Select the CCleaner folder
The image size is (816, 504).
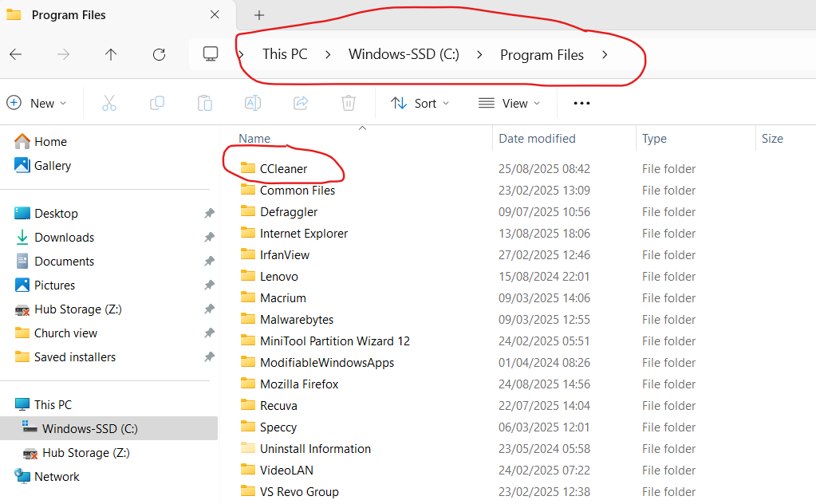click(283, 169)
